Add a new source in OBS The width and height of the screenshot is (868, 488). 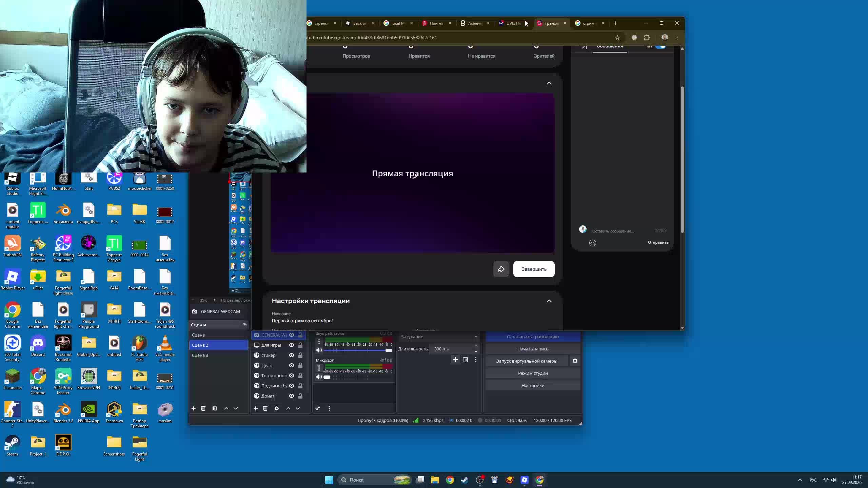click(256, 408)
